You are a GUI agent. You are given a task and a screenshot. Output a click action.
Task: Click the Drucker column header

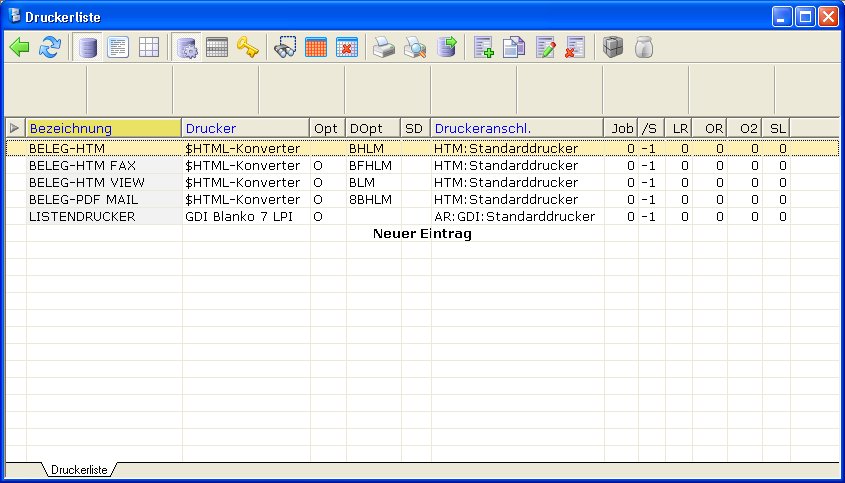tap(245, 128)
